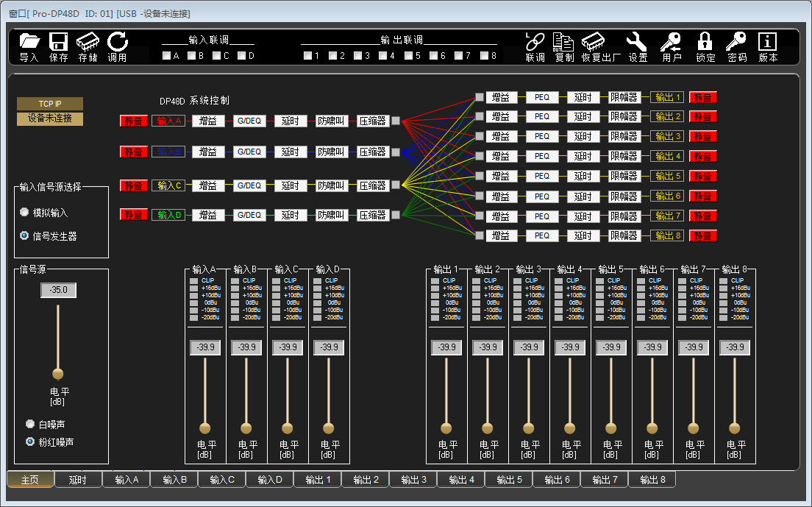Click the 复制 (Copy) document icon
The height and width of the screenshot is (507, 812).
point(564,41)
